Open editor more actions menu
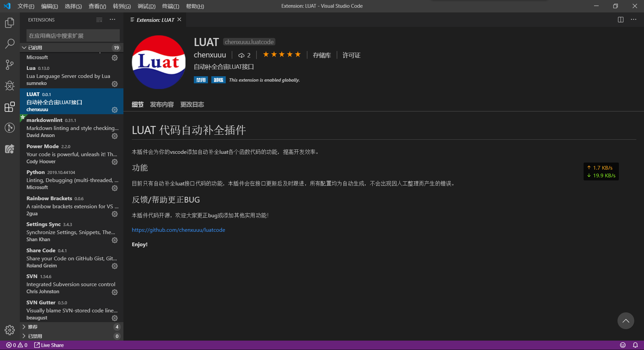This screenshot has width=644, height=350. (x=633, y=20)
